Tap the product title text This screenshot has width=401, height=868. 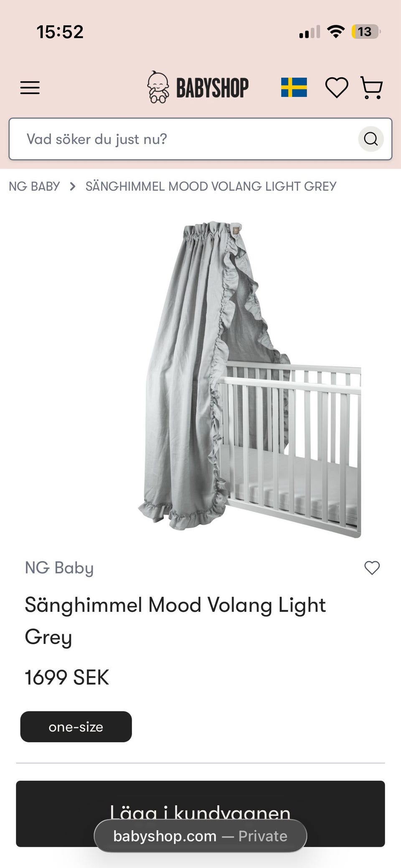175,621
